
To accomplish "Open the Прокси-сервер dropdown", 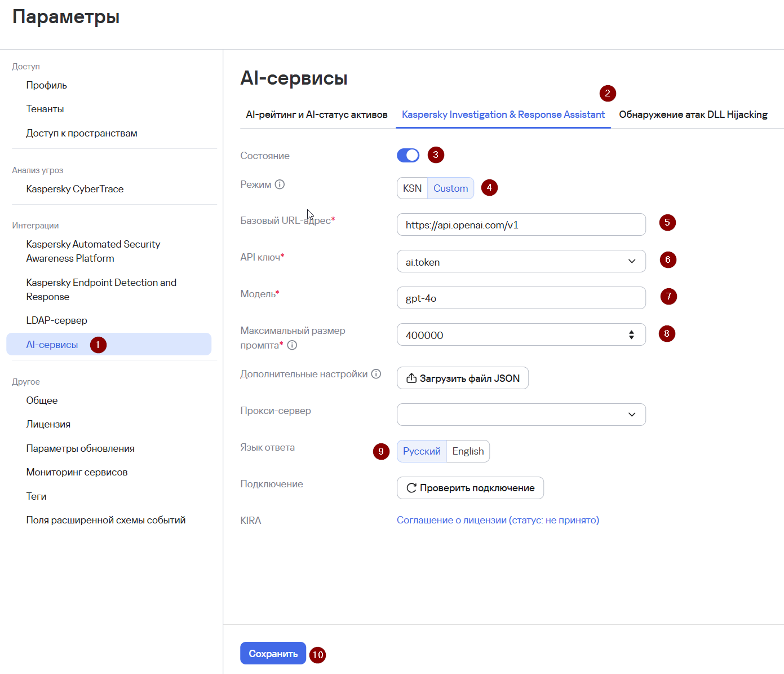I will coord(521,415).
